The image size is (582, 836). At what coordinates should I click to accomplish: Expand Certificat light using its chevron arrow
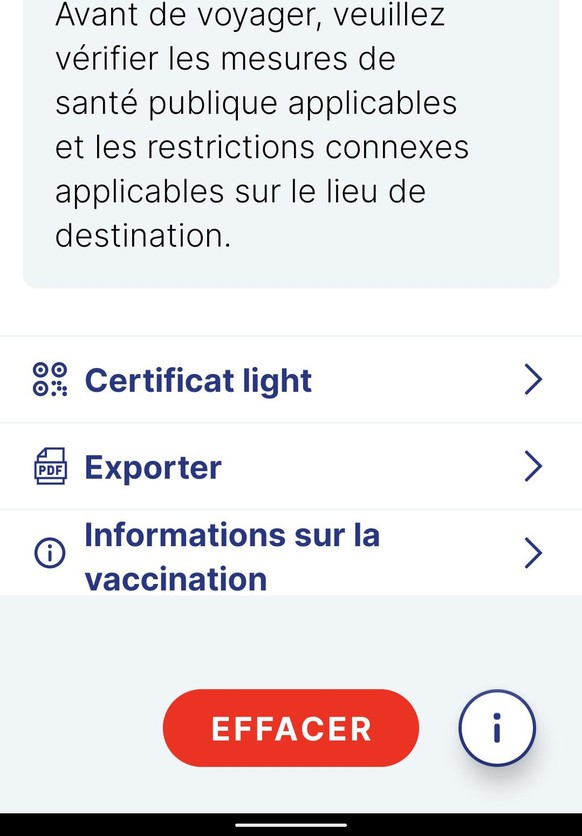point(533,380)
